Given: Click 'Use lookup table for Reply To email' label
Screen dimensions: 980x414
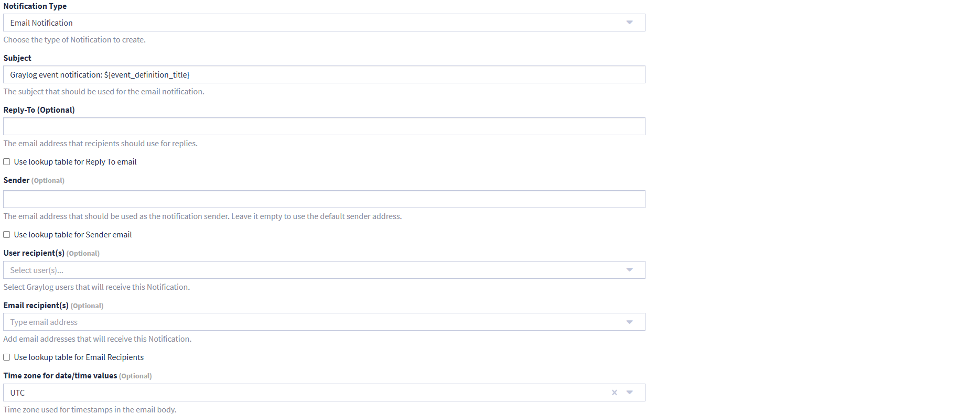Looking at the screenshot, I should coord(75,162).
